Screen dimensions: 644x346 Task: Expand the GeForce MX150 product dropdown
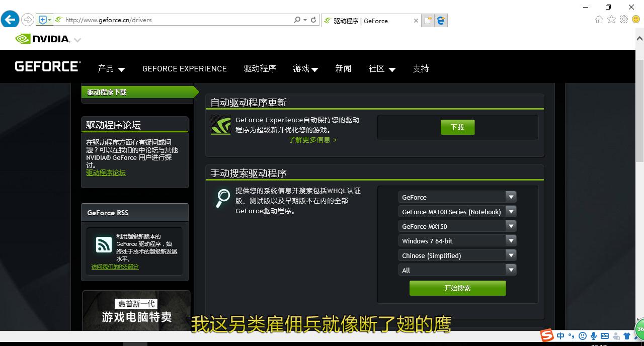click(x=511, y=226)
